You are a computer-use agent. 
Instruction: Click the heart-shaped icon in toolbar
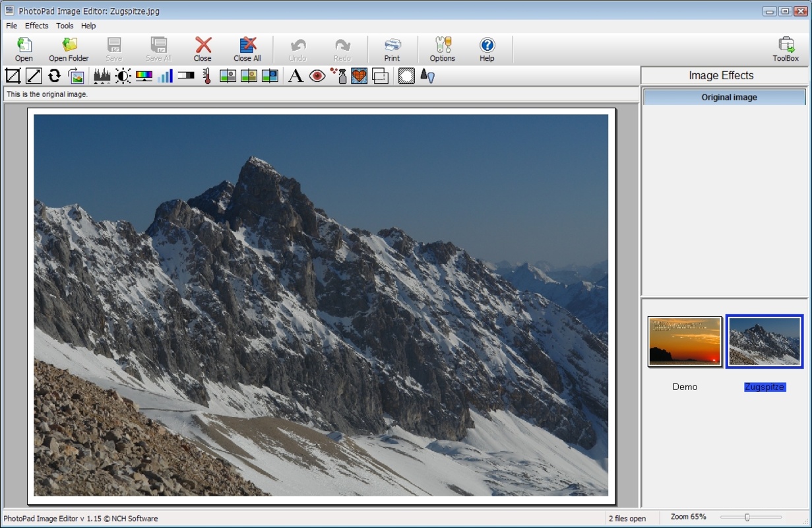click(359, 76)
